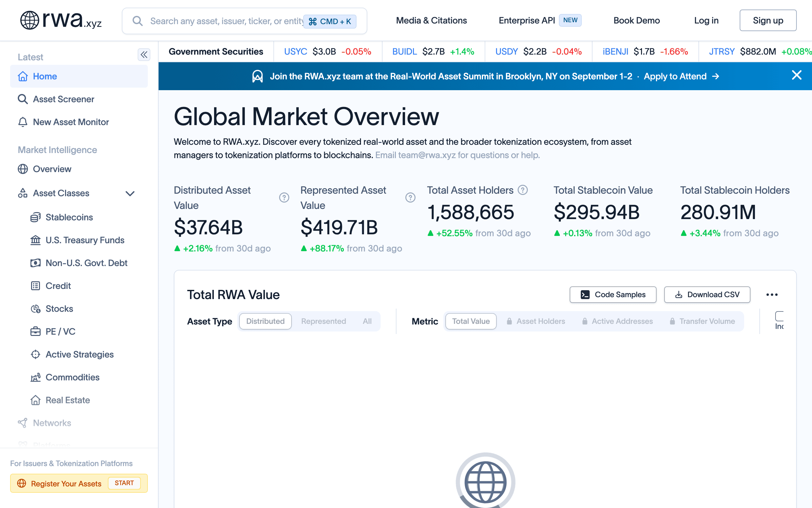Screen dimensions: 812x508
Task: Select Distributed asset type
Action: coord(265,321)
